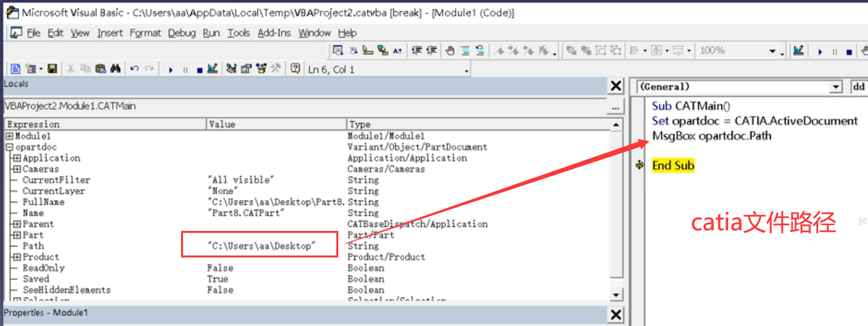Open Visual Basic Help question-mark icon

click(295, 69)
